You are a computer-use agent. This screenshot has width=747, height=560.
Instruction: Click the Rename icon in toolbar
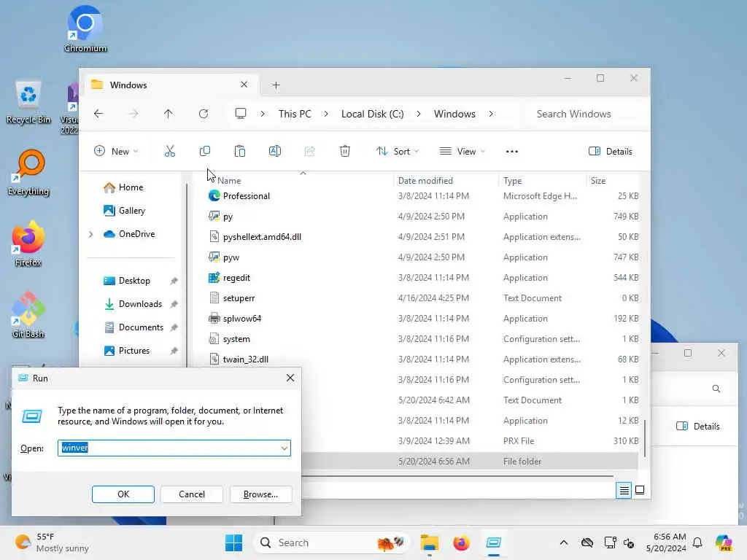tap(275, 152)
